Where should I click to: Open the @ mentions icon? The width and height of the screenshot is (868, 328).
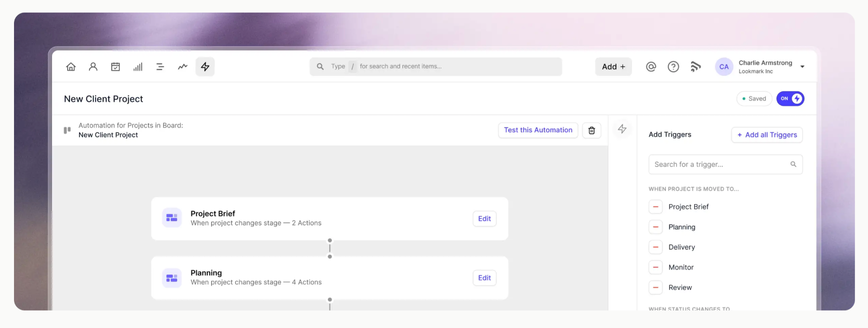(x=651, y=66)
